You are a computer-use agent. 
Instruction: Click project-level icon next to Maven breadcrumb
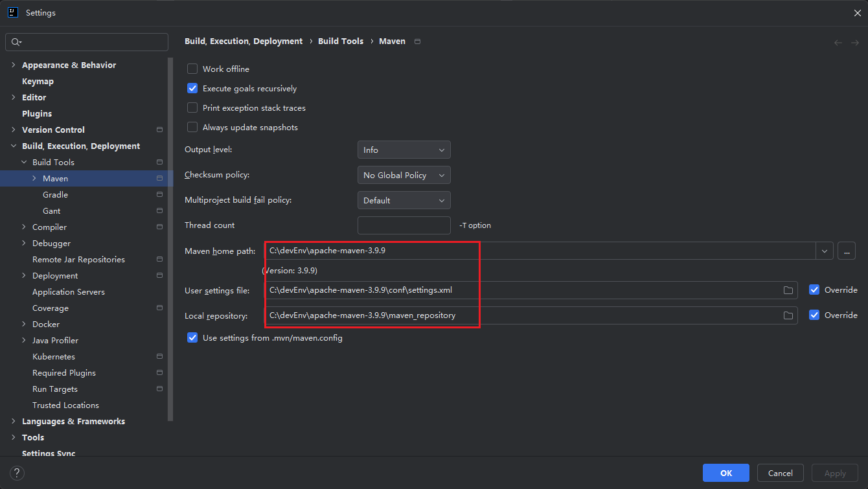point(417,41)
